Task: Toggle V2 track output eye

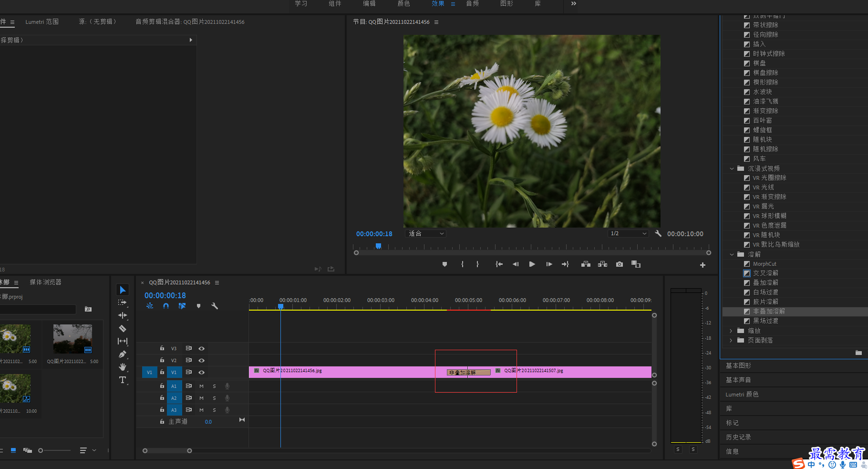Action: 201,360
